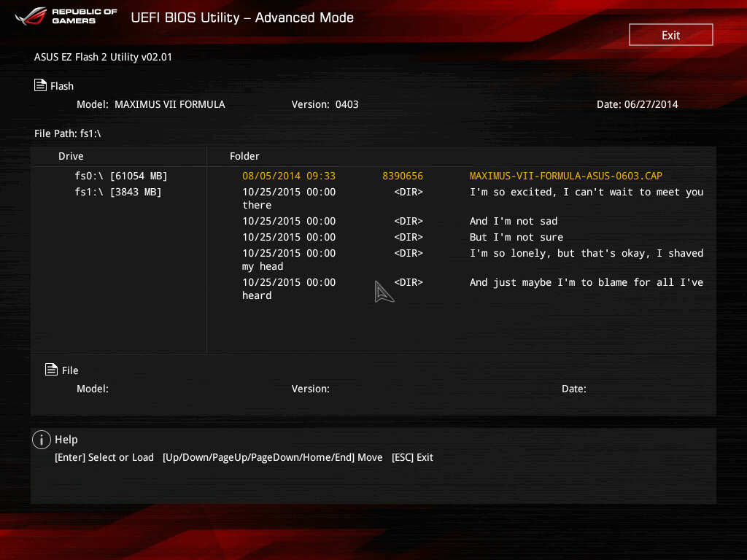Click the File section Date: label
This screenshot has width=747, height=560.
tap(573, 389)
